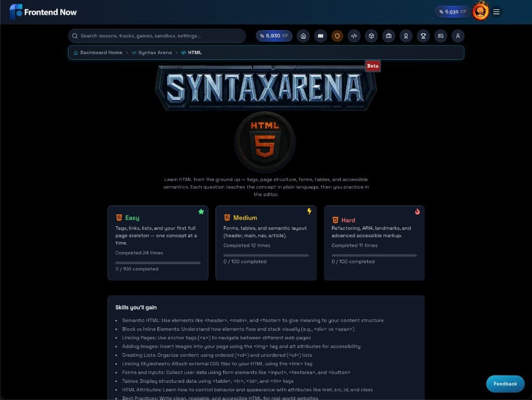Click the 'HTML Attributes' skill bullet
This screenshot has width=532, height=400.
pos(247,390)
